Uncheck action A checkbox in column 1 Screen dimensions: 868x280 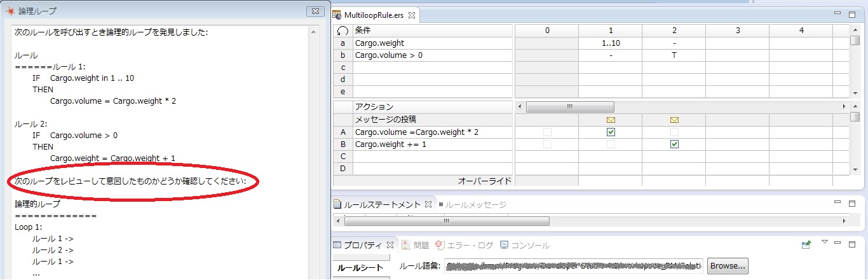pyautogui.click(x=611, y=132)
